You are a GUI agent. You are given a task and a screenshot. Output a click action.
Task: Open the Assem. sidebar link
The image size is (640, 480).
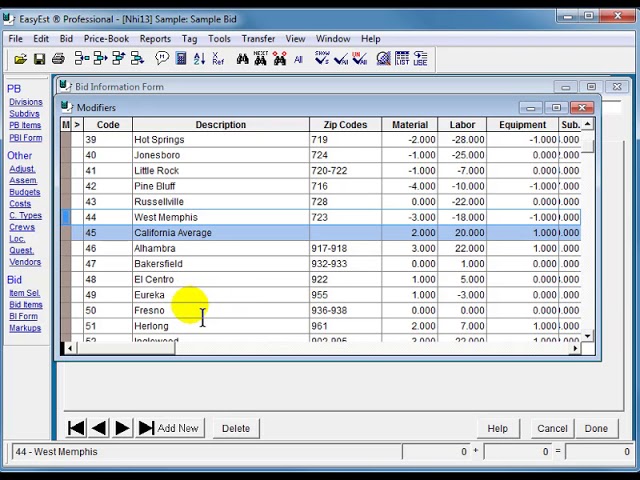point(23,180)
